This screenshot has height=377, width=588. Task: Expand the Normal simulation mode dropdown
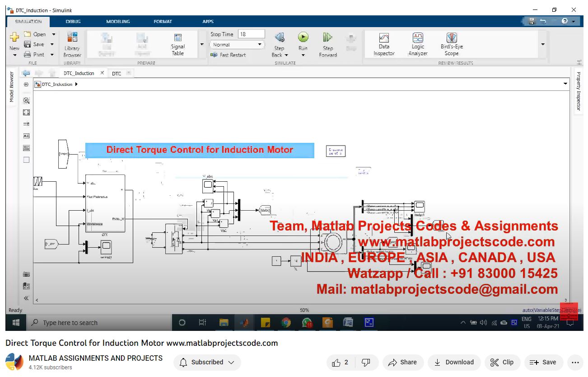click(260, 45)
